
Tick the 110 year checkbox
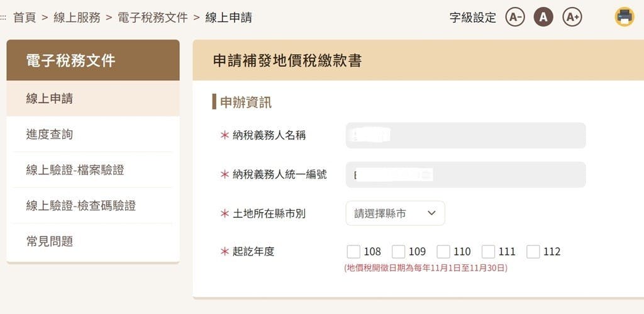[443, 252]
